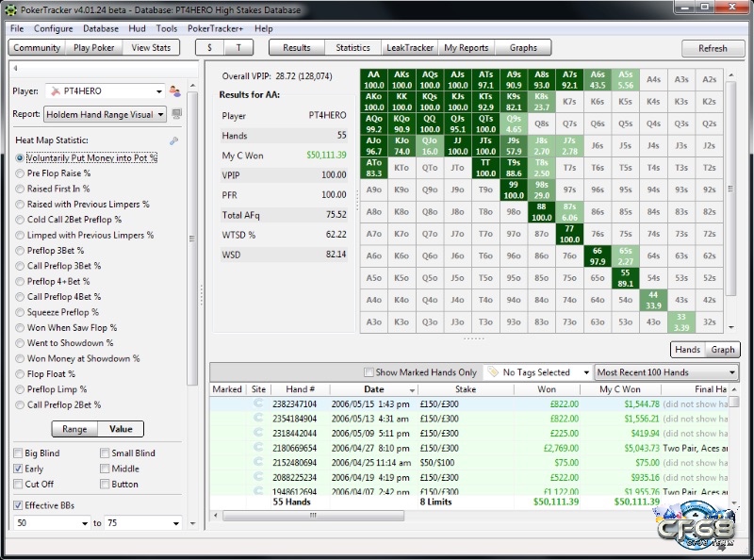The image size is (754, 560).
Task: Enable the Button position checkbox
Action: pyautogui.click(x=105, y=484)
